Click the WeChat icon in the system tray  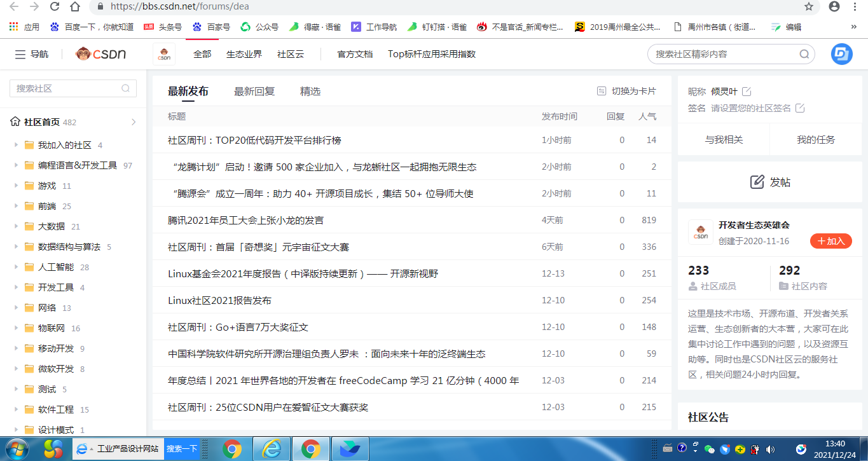(x=710, y=449)
